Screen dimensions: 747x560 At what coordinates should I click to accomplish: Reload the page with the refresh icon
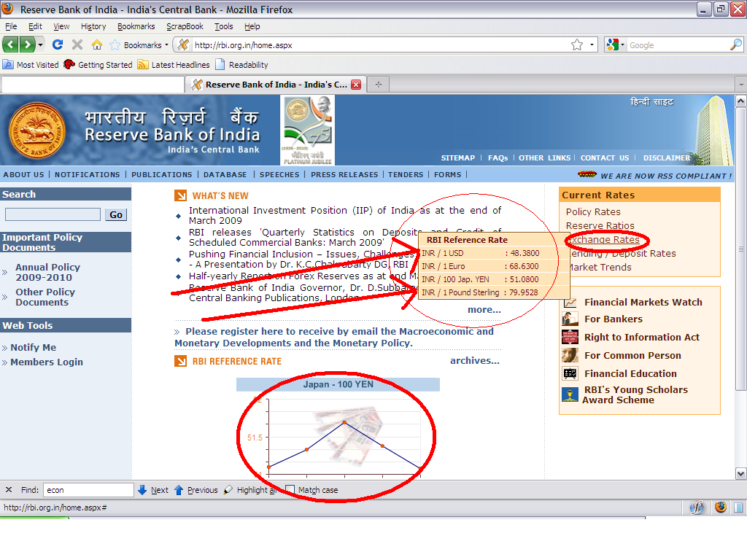coord(58,44)
